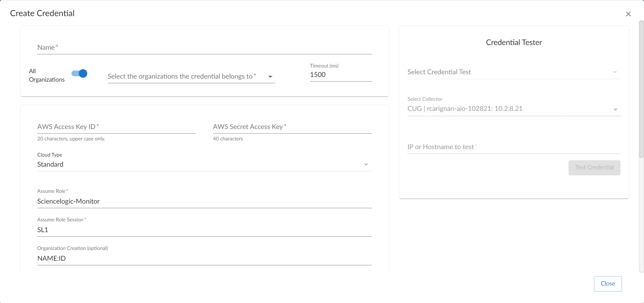Image resolution: width=644 pixels, height=303 pixels.
Task: Click the Assume Role Session field
Action: (x=204, y=230)
